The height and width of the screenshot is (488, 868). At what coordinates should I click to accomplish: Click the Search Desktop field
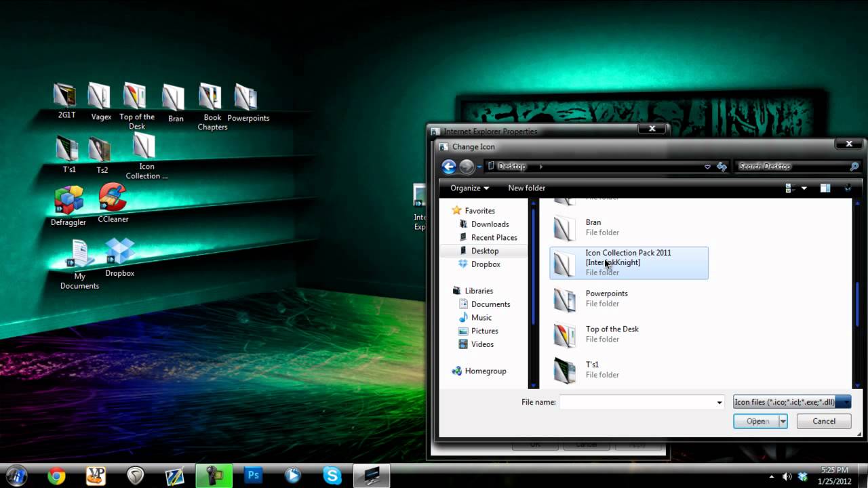click(791, 166)
